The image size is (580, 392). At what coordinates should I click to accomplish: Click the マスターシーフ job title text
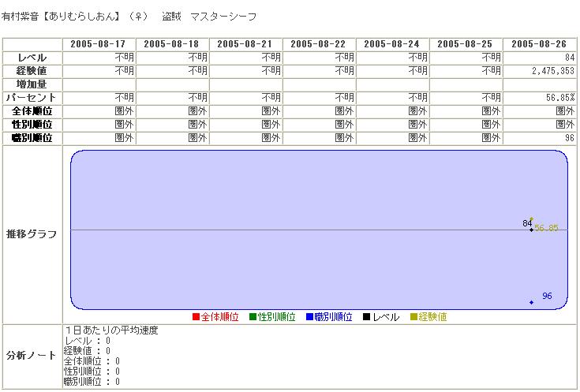click(x=223, y=17)
